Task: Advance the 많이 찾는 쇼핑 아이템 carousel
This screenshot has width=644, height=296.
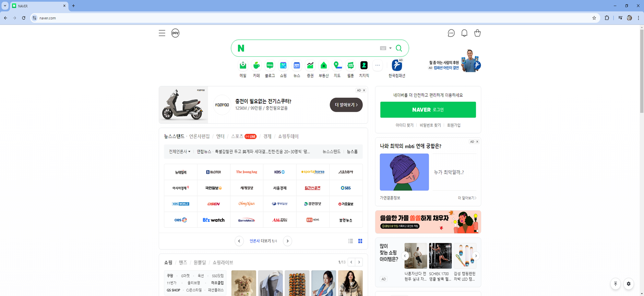Action: point(476,256)
